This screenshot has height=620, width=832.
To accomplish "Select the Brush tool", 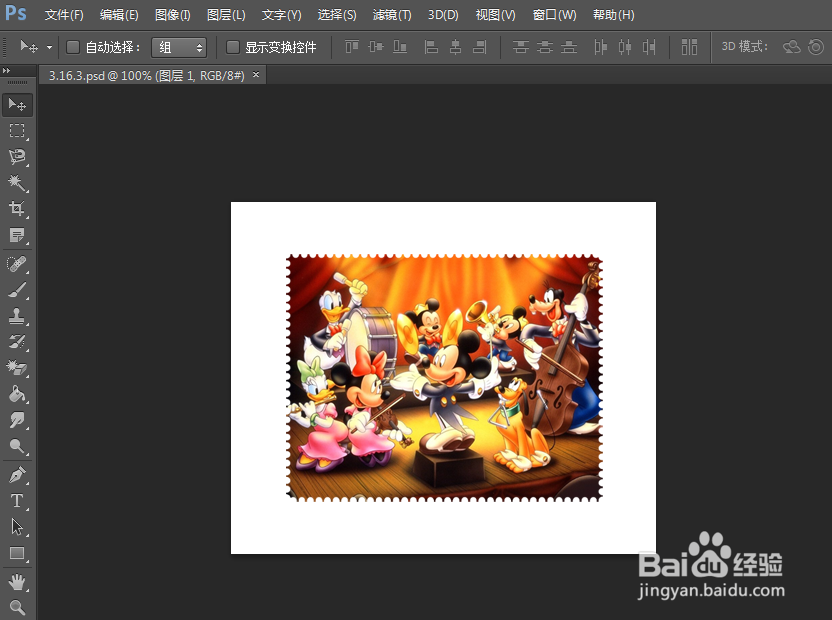I will click(18, 290).
